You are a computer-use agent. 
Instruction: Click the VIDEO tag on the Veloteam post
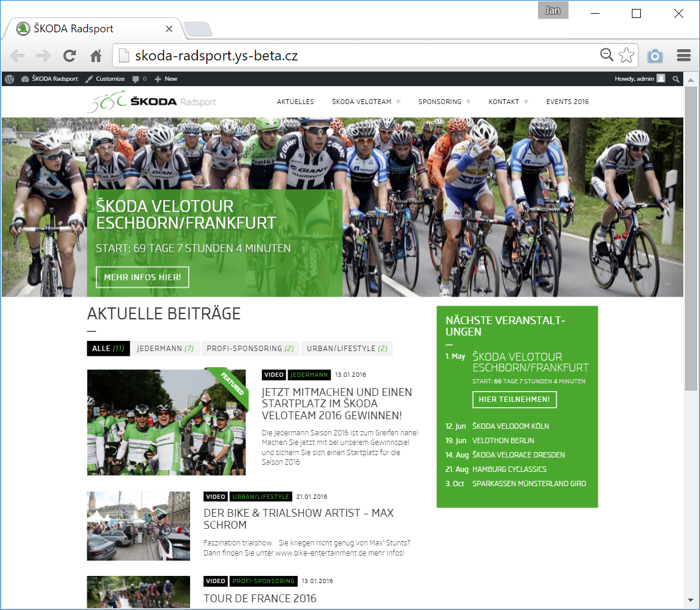274,374
